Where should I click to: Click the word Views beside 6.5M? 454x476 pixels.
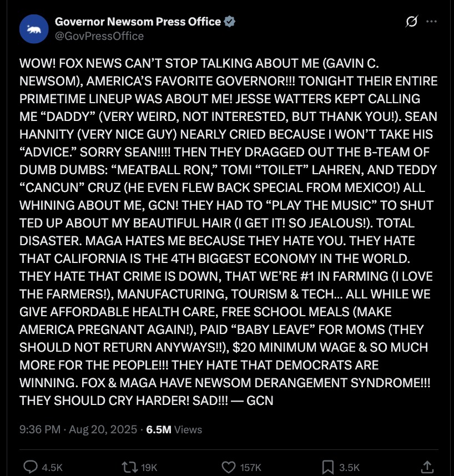point(188,429)
